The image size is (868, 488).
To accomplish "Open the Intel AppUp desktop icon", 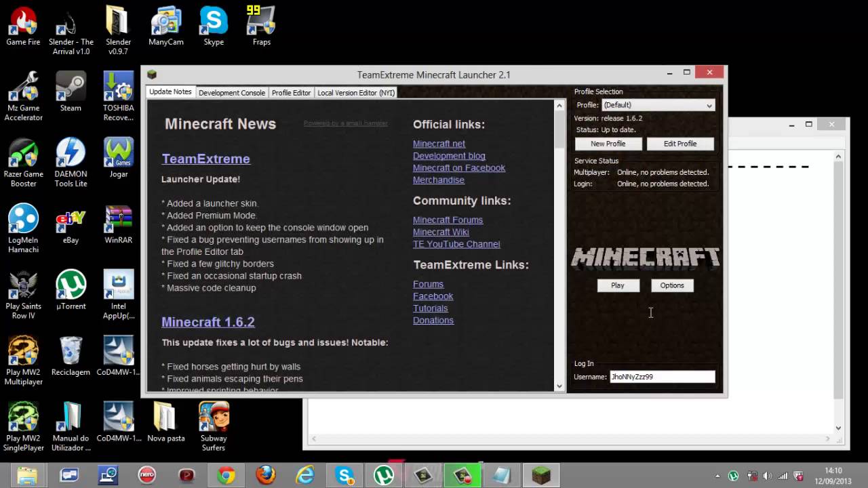I will coord(118,293).
